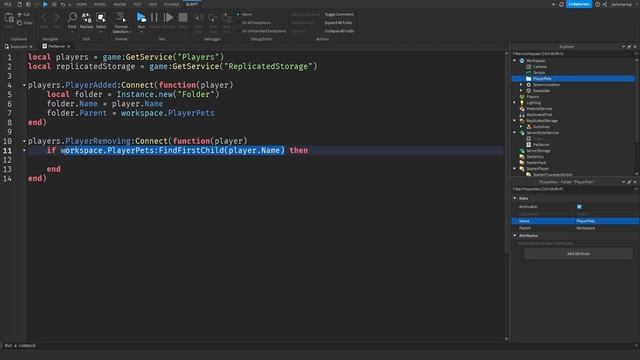Open the Run button dropdown arrow
The width and height of the screenshot is (640, 360).
point(141,31)
